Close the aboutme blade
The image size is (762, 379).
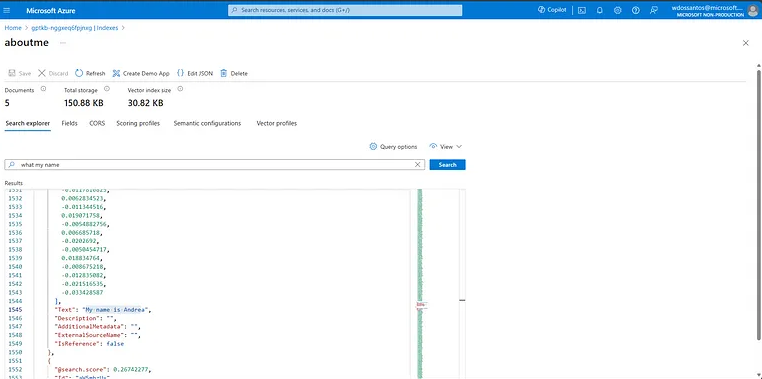click(745, 43)
